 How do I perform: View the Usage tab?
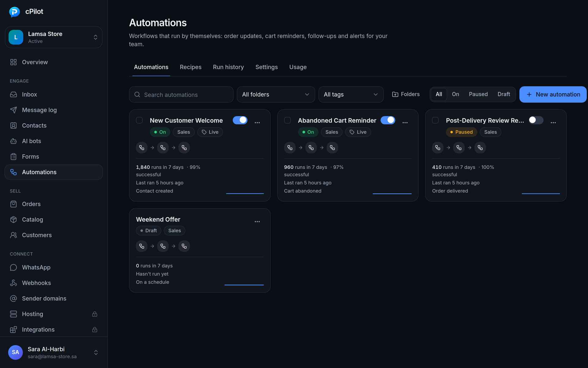pyautogui.click(x=298, y=67)
